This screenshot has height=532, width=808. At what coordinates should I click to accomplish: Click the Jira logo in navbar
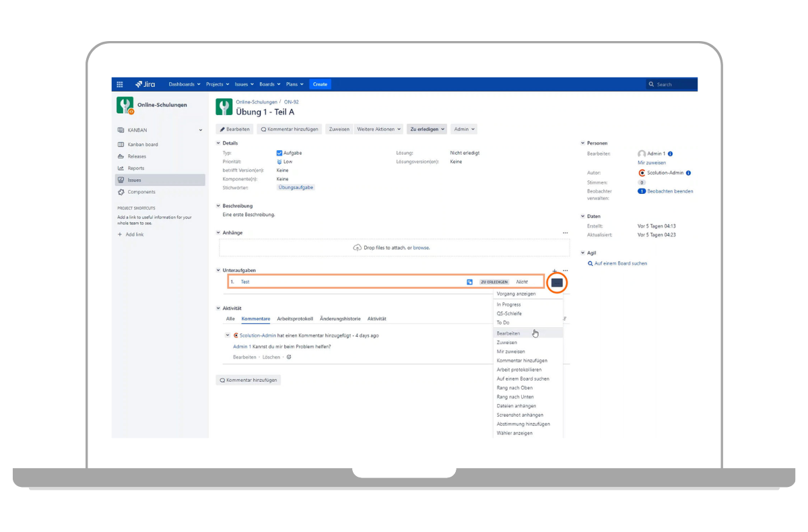[145, 84]
